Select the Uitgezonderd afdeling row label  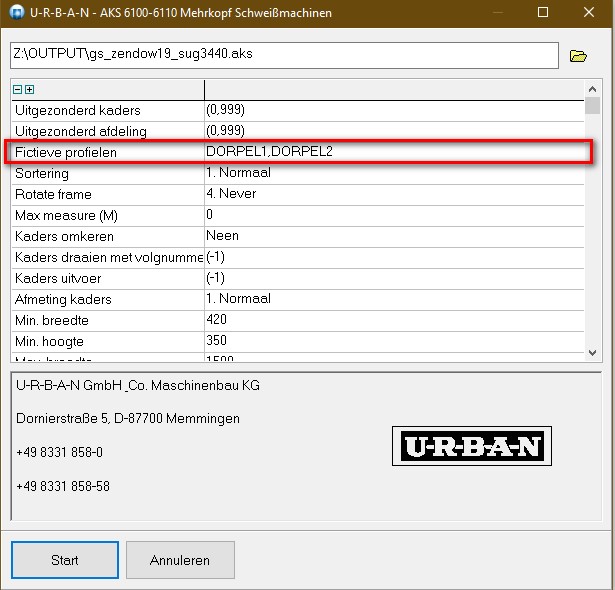81,131
